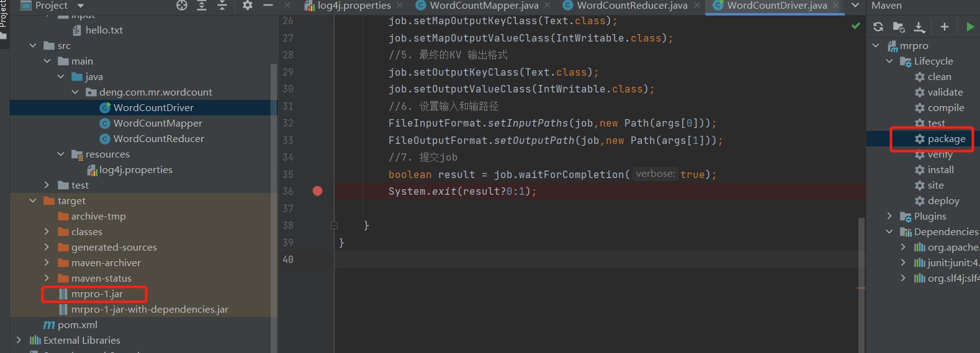Open the Project view dropdown arrow
This screenshot has width=980, height=353.
click(80, 6)
